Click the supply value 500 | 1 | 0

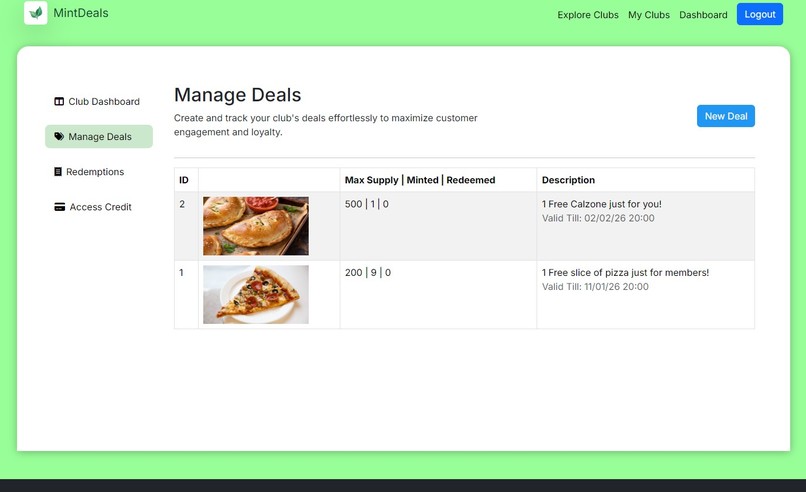pos(367,204)
